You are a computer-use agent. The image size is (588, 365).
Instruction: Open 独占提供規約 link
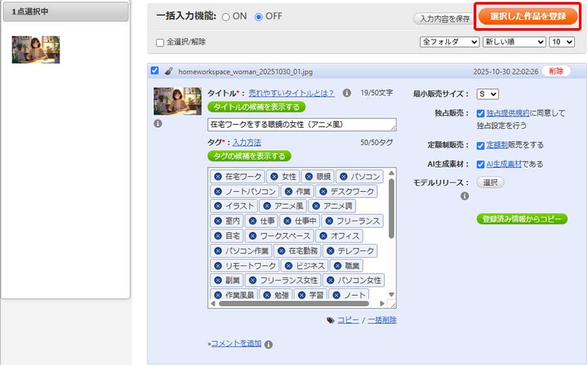tap(508, 113)
